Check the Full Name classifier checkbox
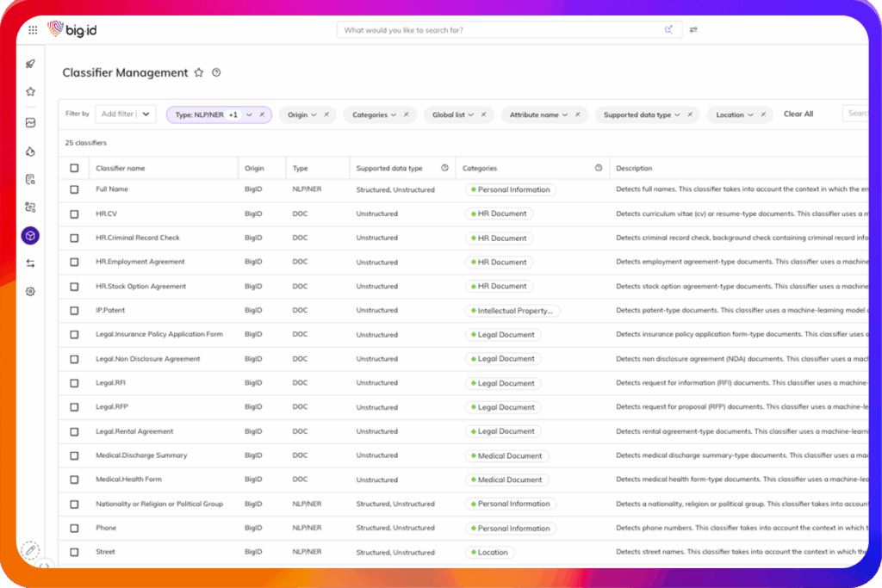The height and width of the screenshot is (588, 882). tap(74, 189)
